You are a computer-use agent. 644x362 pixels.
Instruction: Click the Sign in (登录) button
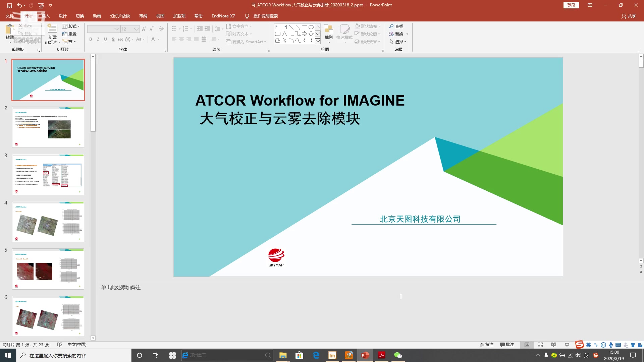pos(571,5)
